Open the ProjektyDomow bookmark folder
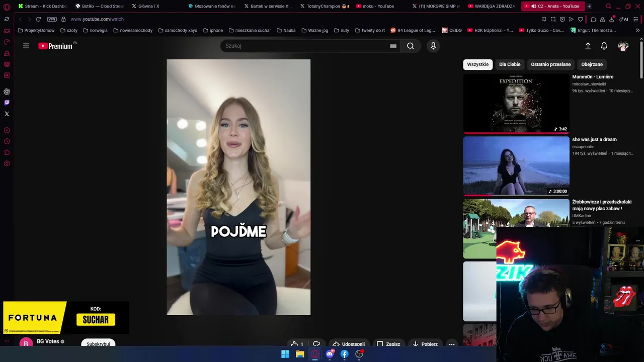Screen dimensions: 644x362 click(36, 30)
